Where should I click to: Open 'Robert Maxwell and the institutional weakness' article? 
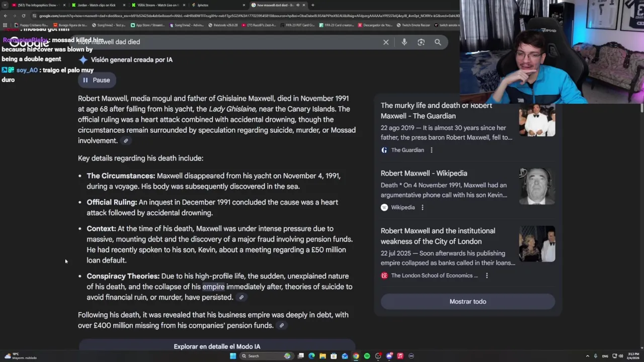click(438, 236)
